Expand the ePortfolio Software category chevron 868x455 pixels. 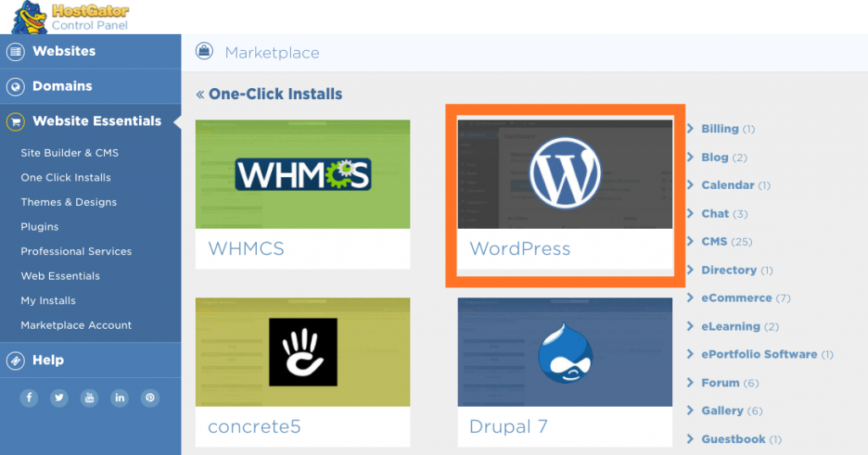pos(690,354)
